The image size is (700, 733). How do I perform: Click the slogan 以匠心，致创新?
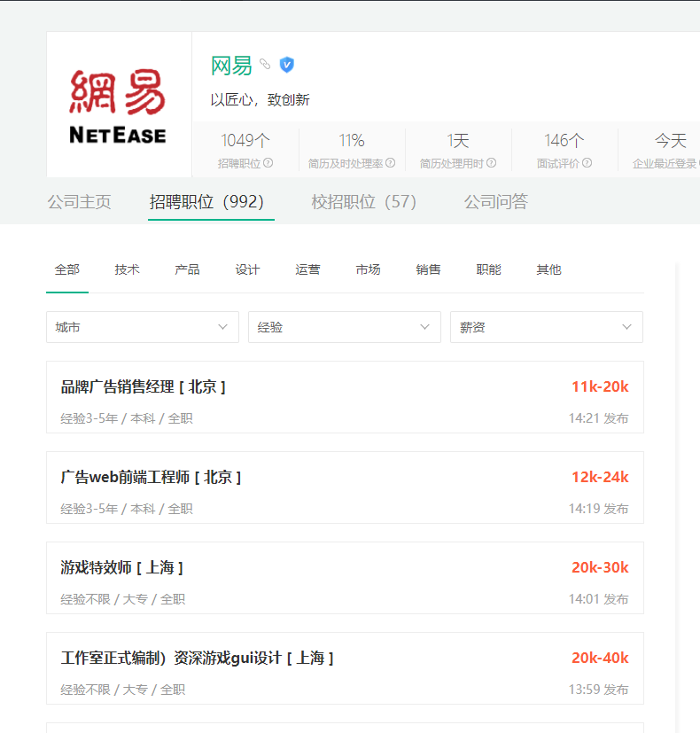(260, 99)
